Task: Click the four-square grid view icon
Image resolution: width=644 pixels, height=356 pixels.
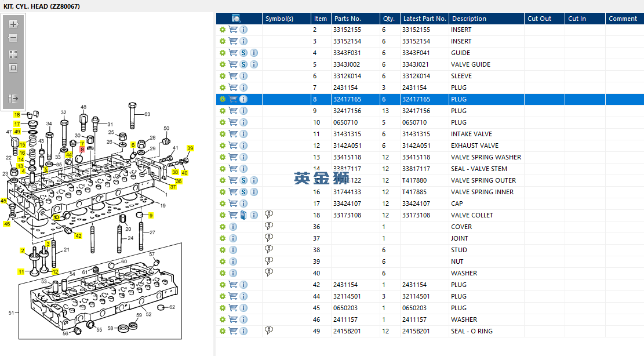Action: (13, 55)
